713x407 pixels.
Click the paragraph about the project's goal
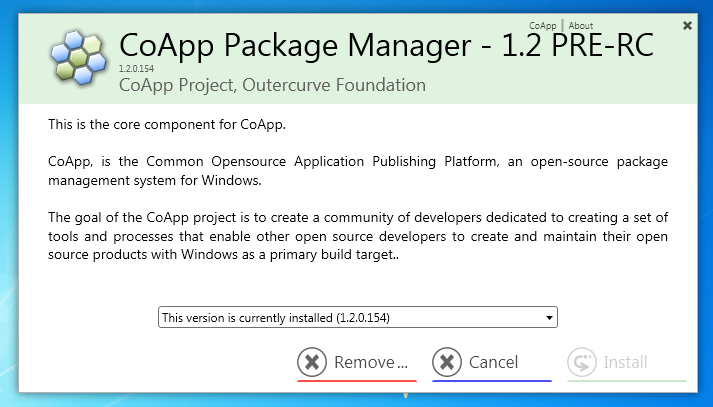(x=358, y=236)
